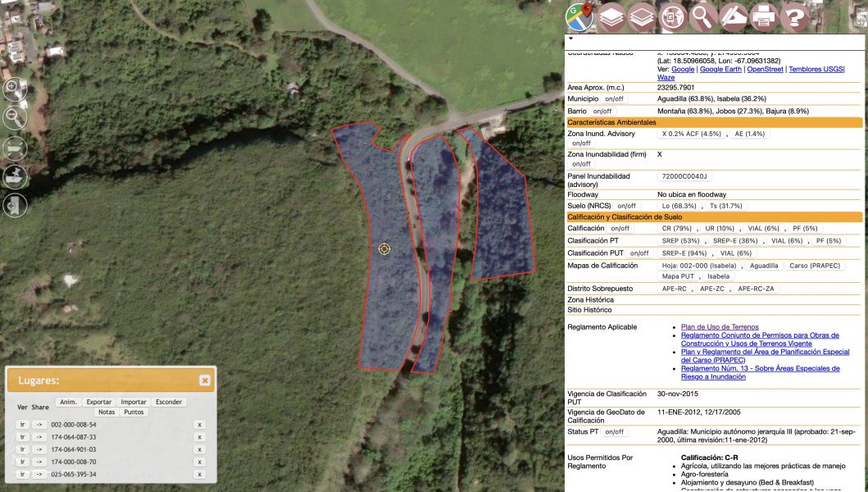Open the help question mark icon
Image resolution: width=868 pixels, height=492 pixels.
[x=793, y=16]
